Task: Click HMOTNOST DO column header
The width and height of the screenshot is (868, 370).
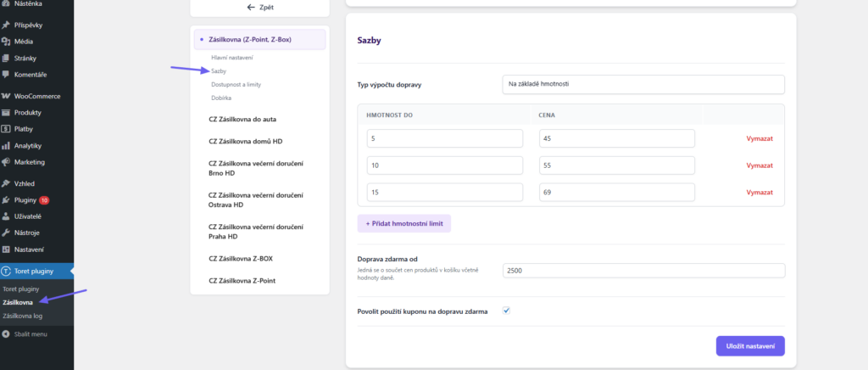Action: (x=390, y=115)
